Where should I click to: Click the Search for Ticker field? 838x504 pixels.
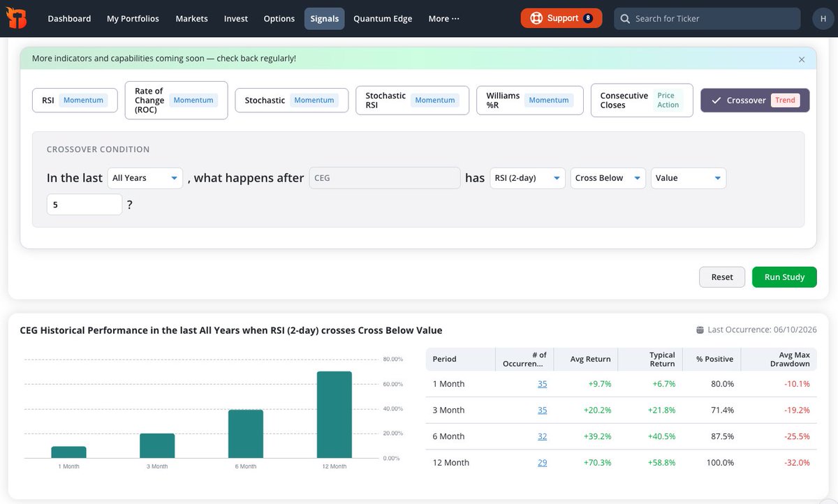[707, 19]
